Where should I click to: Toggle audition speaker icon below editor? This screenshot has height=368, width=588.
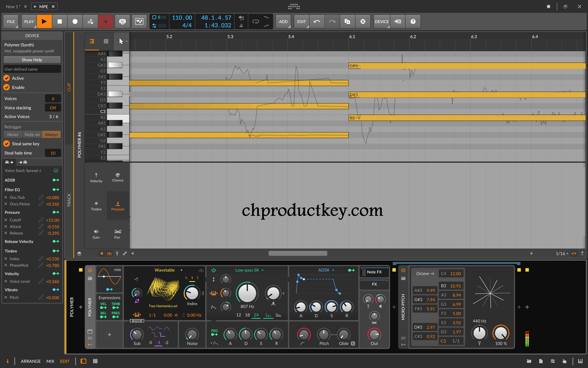(x=102, y=253)
